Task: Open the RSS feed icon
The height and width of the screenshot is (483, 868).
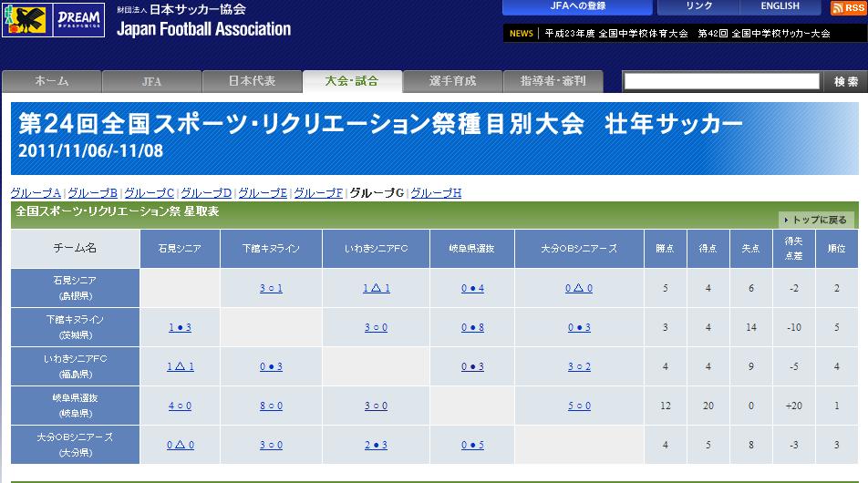Action: click(x=848, y=8)
